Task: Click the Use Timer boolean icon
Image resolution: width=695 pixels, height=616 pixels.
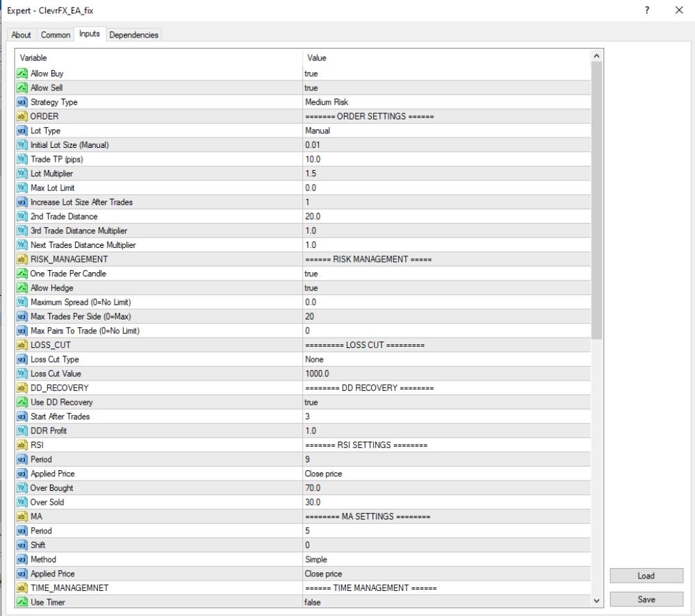Action: click(x=22, y=602)
